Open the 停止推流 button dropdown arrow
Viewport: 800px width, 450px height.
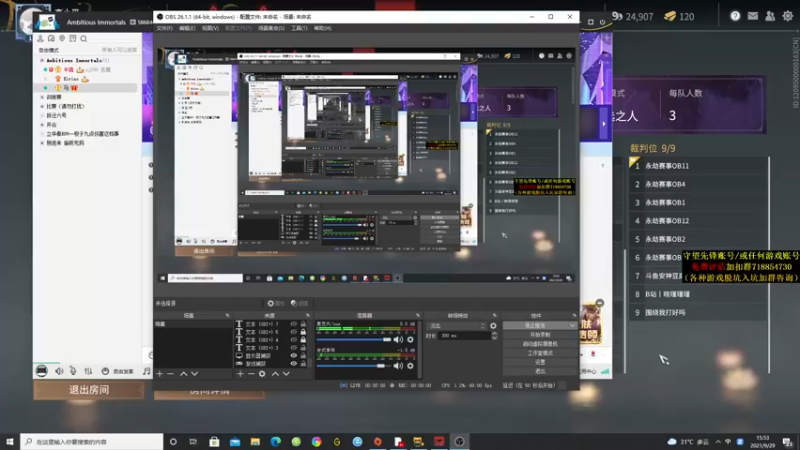click(572, 326)
